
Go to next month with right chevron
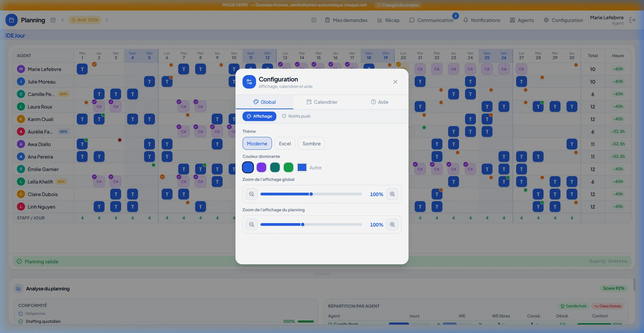coord(107,20)
